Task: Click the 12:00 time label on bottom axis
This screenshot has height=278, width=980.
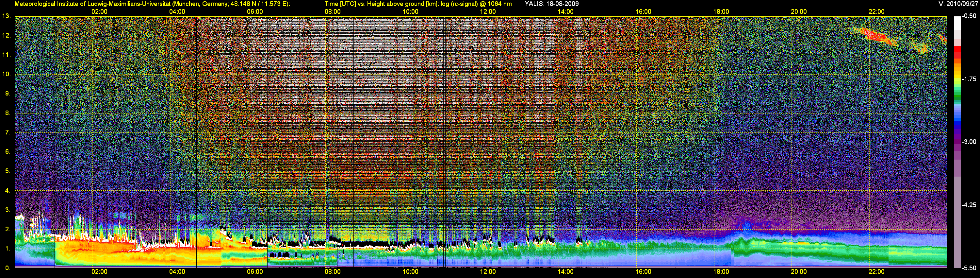Action: pos(488,271)
